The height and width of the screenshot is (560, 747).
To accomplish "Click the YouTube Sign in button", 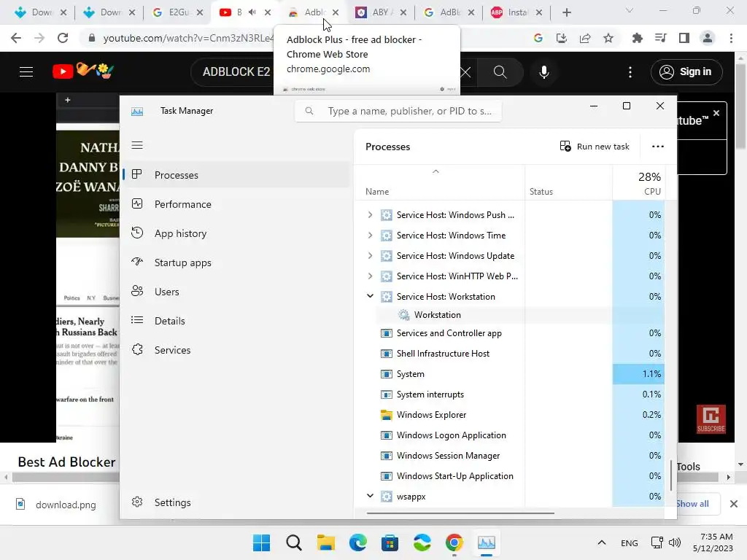I will click(686, 72).
